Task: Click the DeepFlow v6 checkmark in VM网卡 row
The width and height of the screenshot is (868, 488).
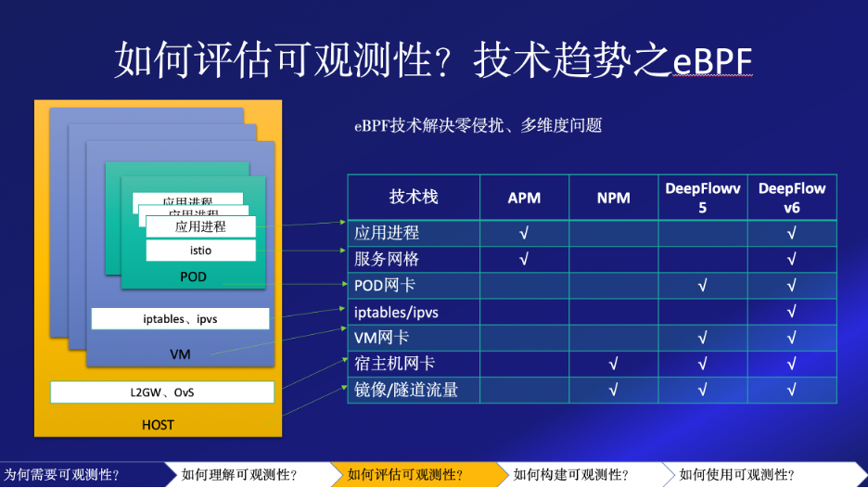Action: tap(792, 338)
